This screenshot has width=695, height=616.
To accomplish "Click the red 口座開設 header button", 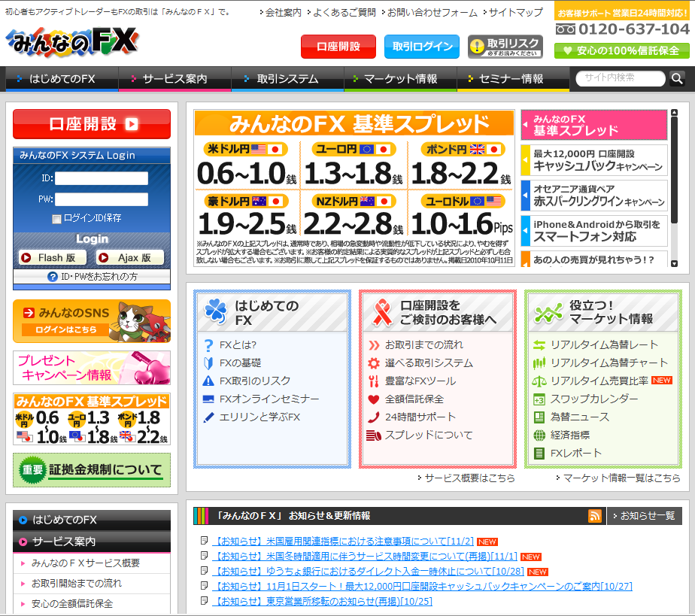I will [338, 47].
